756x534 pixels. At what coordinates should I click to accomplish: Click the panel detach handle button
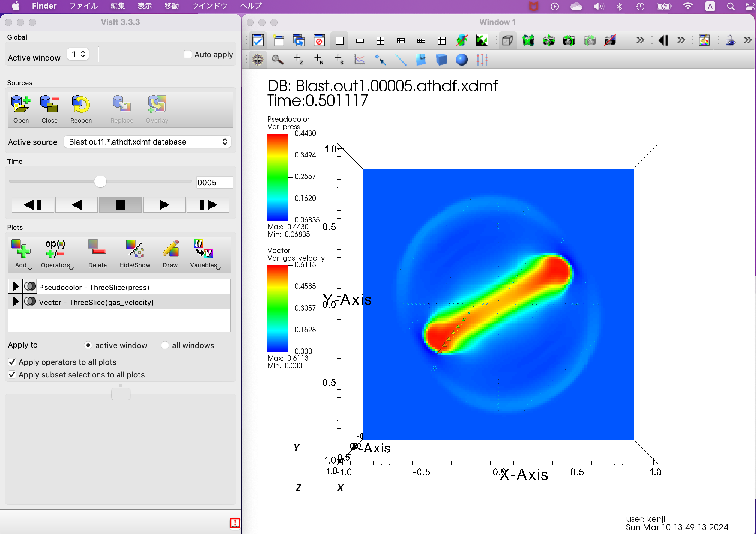(121, 394)
